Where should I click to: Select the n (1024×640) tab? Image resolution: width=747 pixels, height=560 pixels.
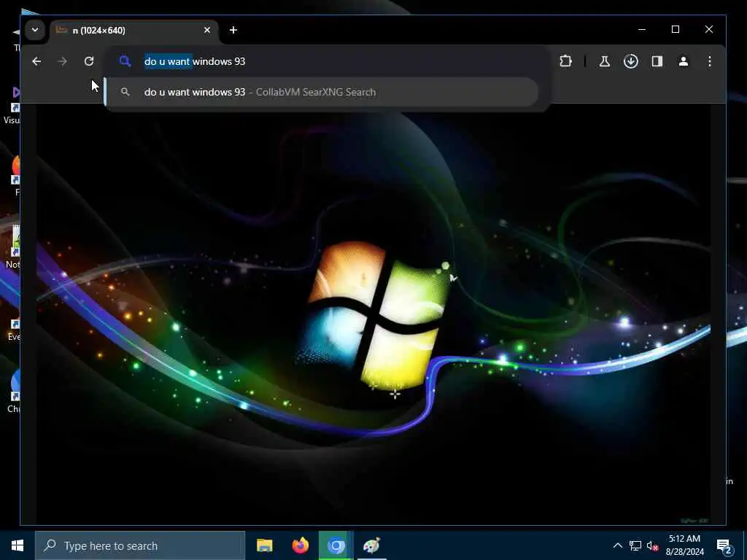point(134,31)
